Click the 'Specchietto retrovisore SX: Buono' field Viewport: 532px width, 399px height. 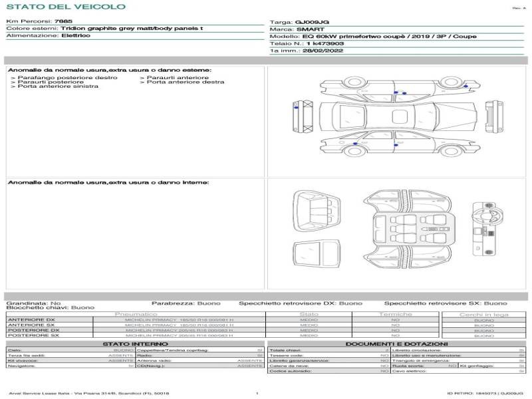point(446,303)
